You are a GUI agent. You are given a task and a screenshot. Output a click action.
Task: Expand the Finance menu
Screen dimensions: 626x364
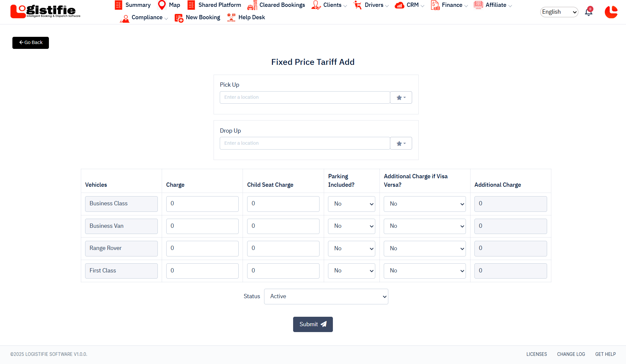(452, 5)
